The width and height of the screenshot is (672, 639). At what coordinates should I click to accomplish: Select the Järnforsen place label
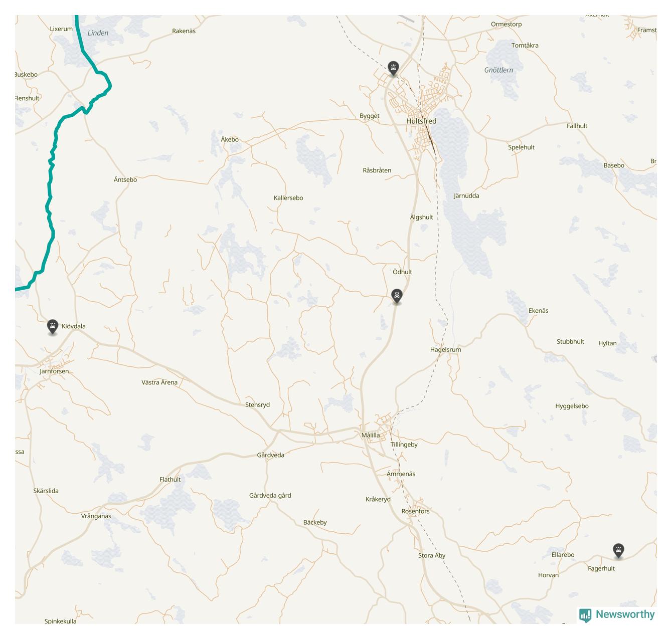coord(54,371)
